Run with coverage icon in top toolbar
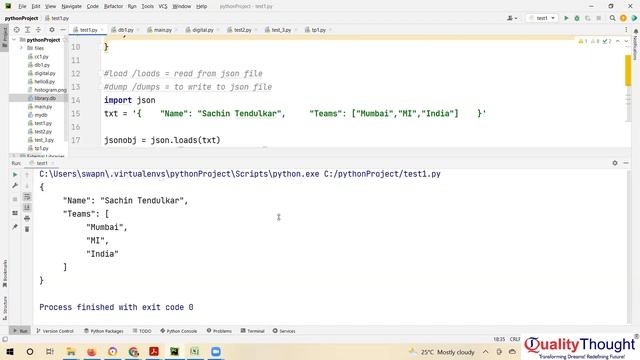 point(588,18)
